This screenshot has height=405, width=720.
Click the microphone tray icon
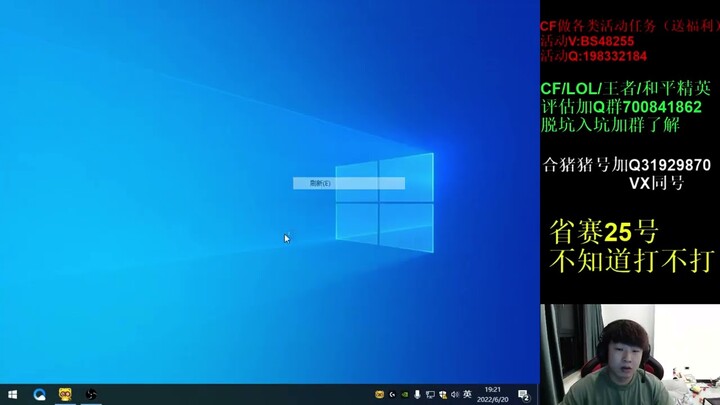417,394
